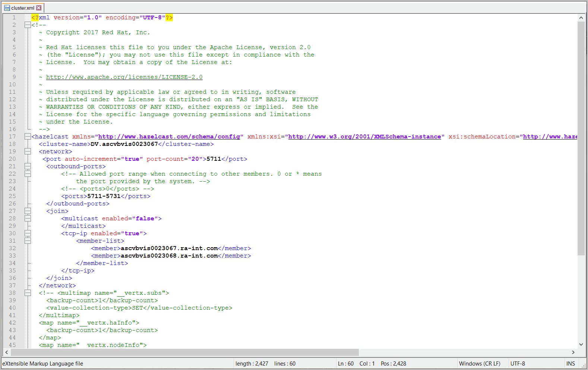Select the cluster.xml document tab

click(x=23, y=8)
